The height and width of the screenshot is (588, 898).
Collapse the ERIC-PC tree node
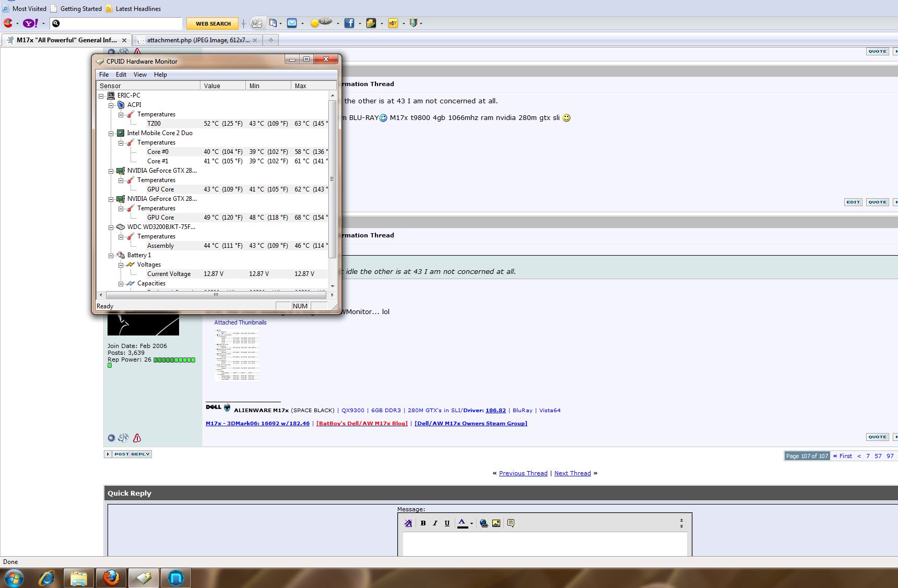tap(101, 96)
